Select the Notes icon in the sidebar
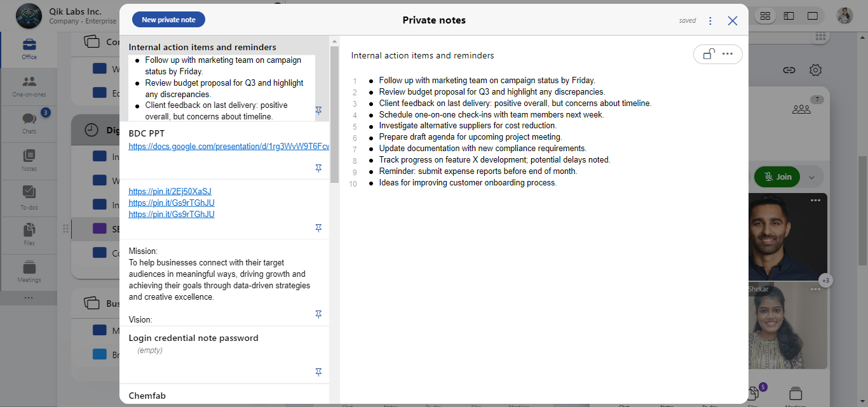This screenshot has height=407, width=868. pos(29,160)
